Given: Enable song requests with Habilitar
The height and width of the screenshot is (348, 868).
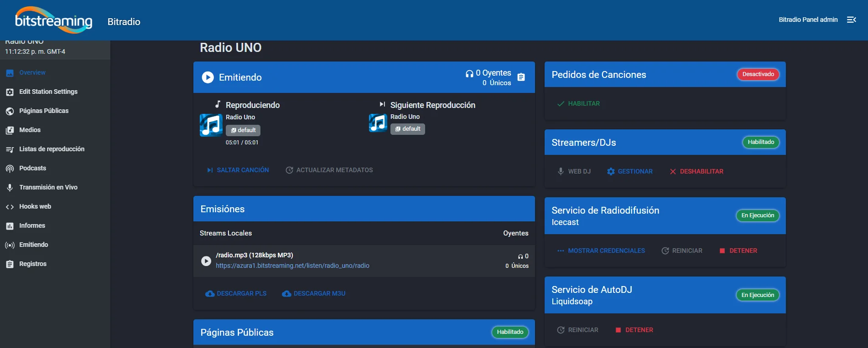Looking at the screenshot, I should (578, 103).
